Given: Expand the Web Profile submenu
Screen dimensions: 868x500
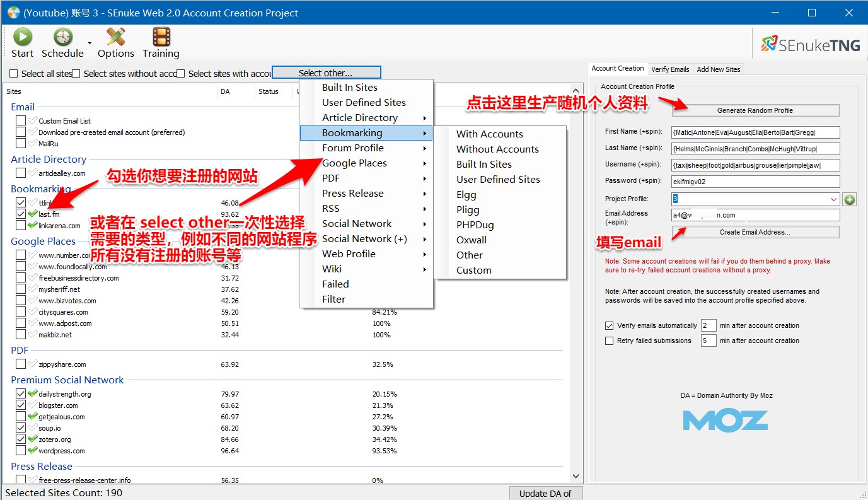Looking at the screenshot, I should tap(366, 254).
